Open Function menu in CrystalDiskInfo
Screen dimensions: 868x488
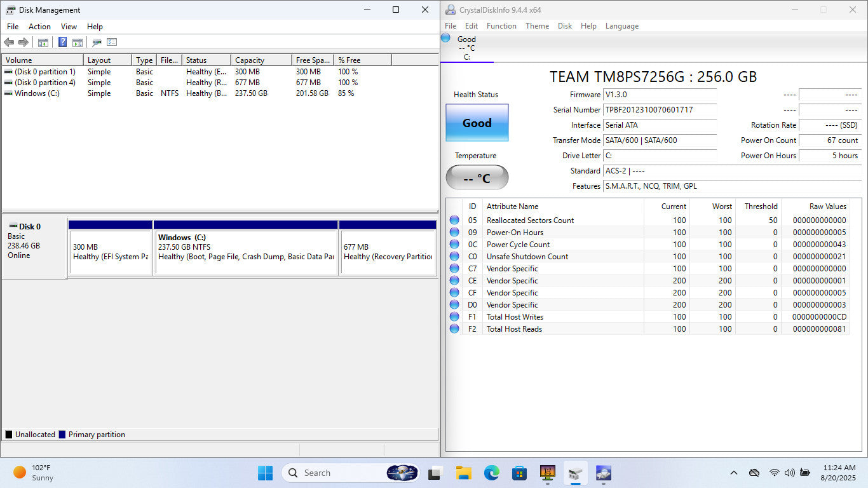tap(501, 26)
